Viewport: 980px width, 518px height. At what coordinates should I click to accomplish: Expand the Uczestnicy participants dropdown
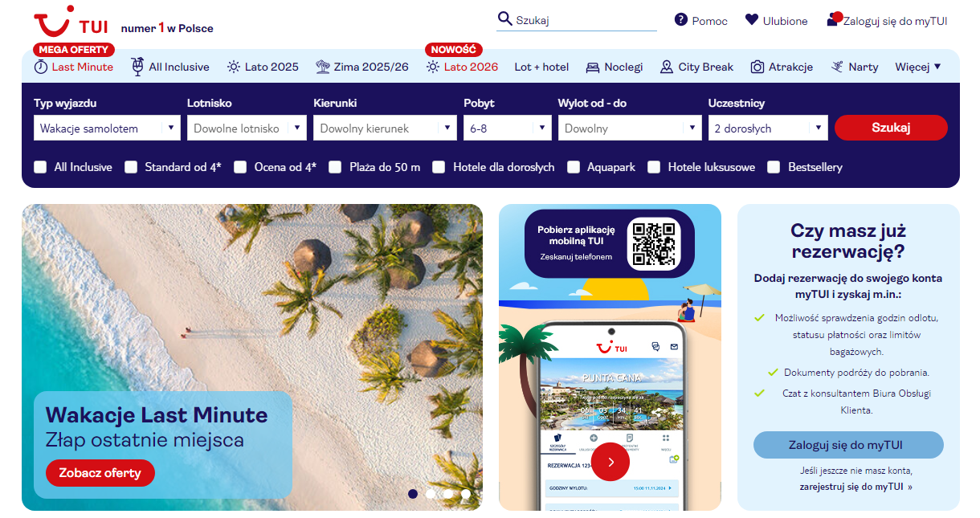point(768,128)
